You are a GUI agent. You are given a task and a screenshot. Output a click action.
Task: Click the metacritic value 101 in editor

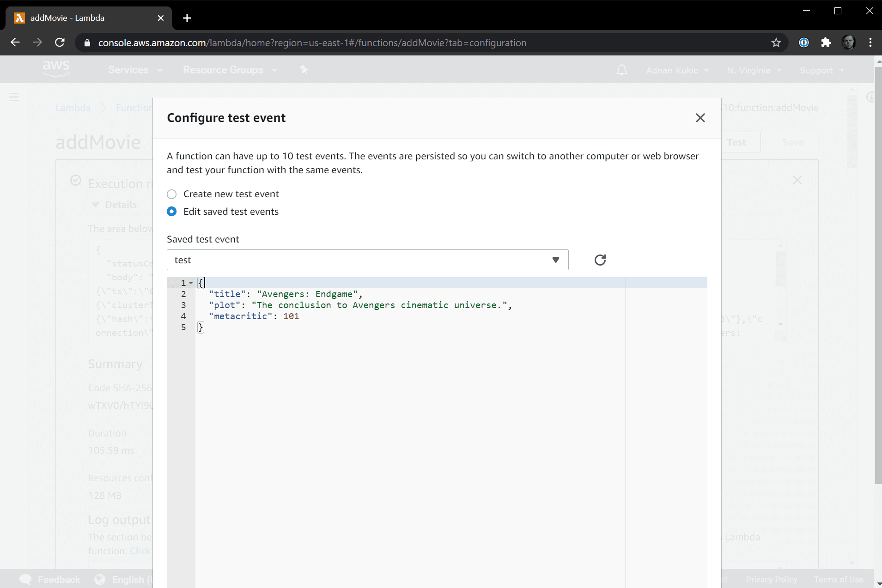pyautogui.click(x=291, y=316)
